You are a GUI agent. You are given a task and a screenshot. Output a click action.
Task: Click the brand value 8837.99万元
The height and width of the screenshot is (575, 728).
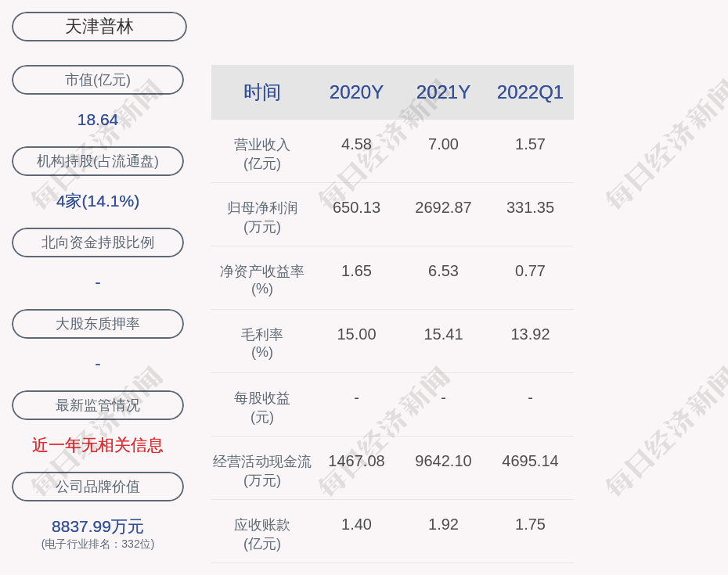click(x=98, y=526)
